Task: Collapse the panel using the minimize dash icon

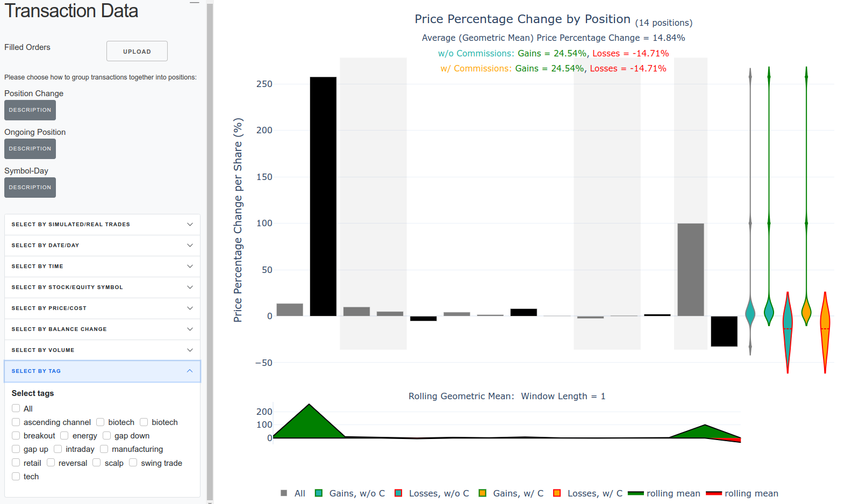Action: tap(195, 3)
